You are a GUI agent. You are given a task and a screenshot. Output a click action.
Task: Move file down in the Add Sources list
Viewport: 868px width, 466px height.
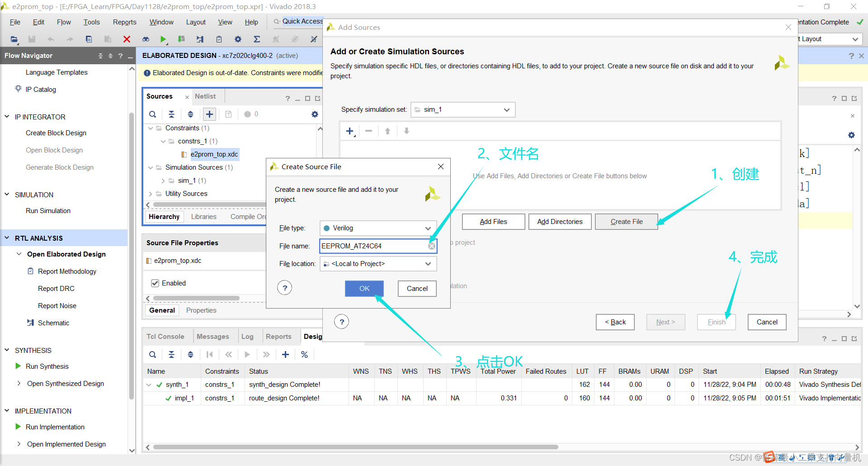tap(406, 131)
